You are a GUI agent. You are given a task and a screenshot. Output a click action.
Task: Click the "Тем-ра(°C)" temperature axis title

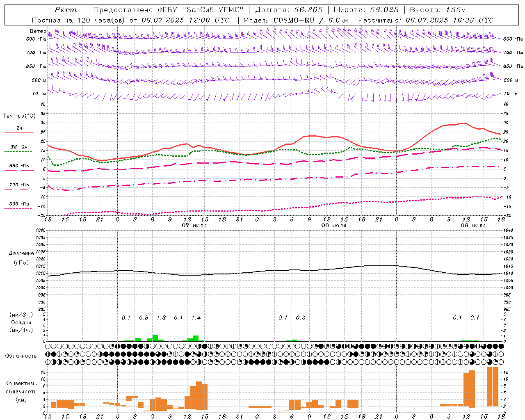19,116
